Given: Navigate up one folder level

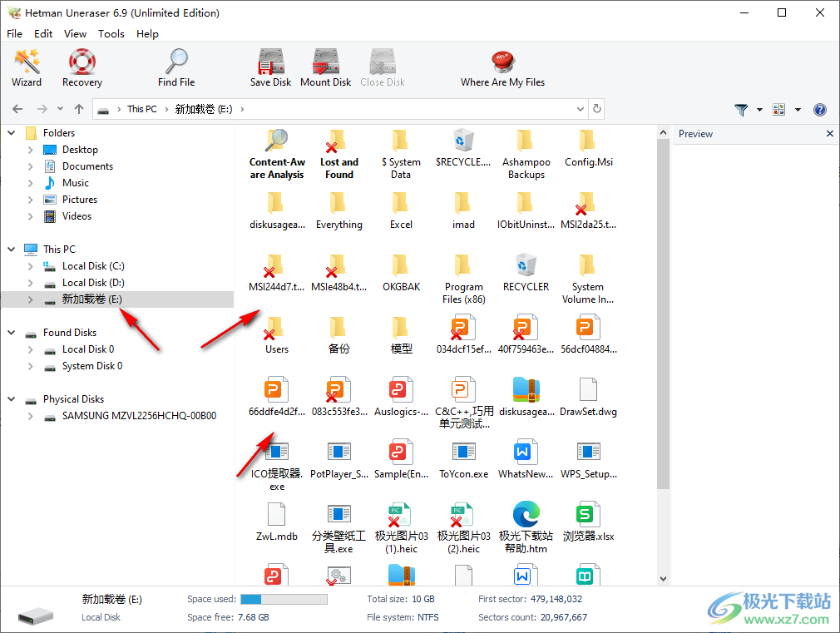Looking at the screenshot, I should pos(79,109).
